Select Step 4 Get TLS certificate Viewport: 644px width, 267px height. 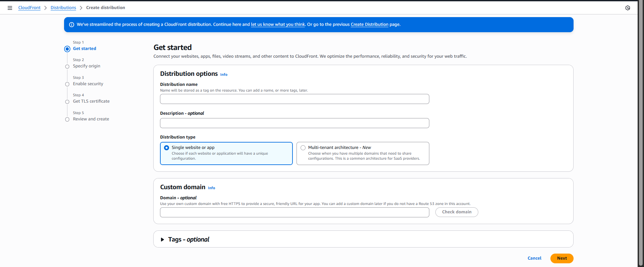pos(91,101)
